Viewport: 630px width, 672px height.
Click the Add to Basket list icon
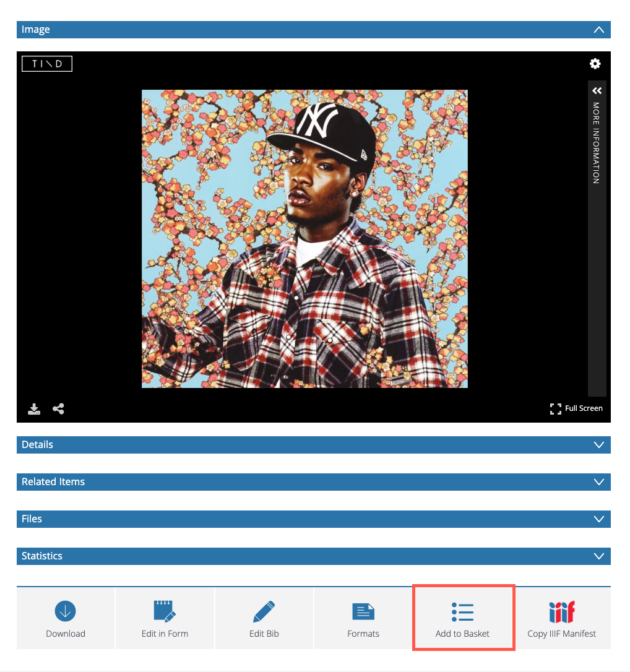pyautogui.click(x=462, y=612)
